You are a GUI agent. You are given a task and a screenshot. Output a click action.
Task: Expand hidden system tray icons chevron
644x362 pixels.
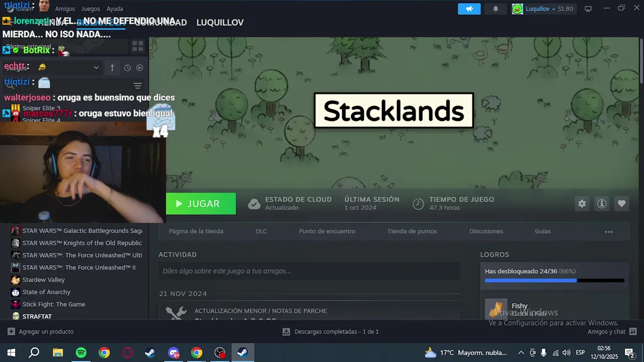point(521,353)
